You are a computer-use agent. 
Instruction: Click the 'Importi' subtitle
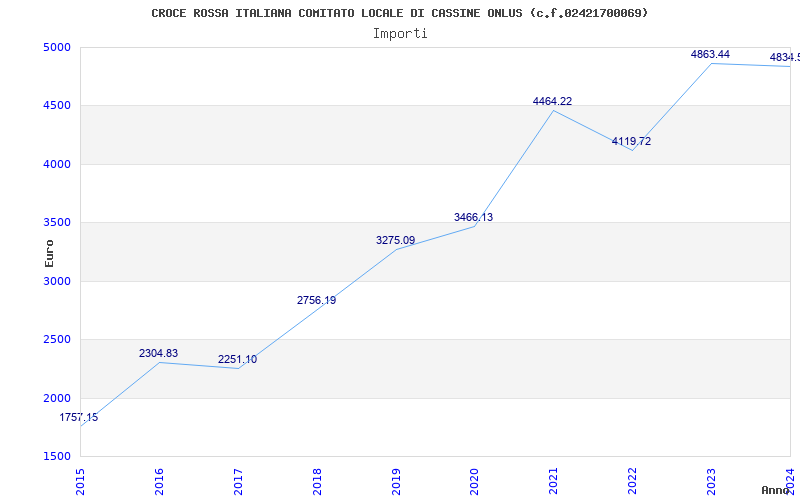point(400,34)
